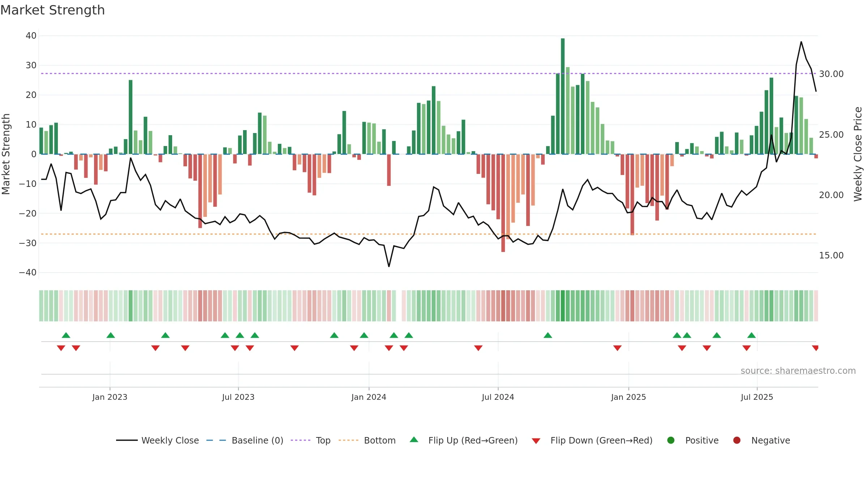Click the rotated 'Weekly Close Price' axis title

(858, 154)
